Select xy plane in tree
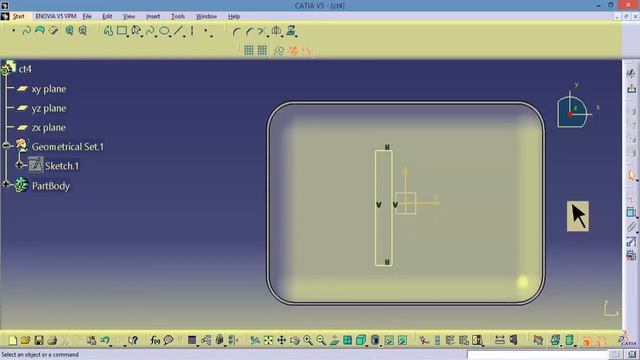 click(49, 89)
